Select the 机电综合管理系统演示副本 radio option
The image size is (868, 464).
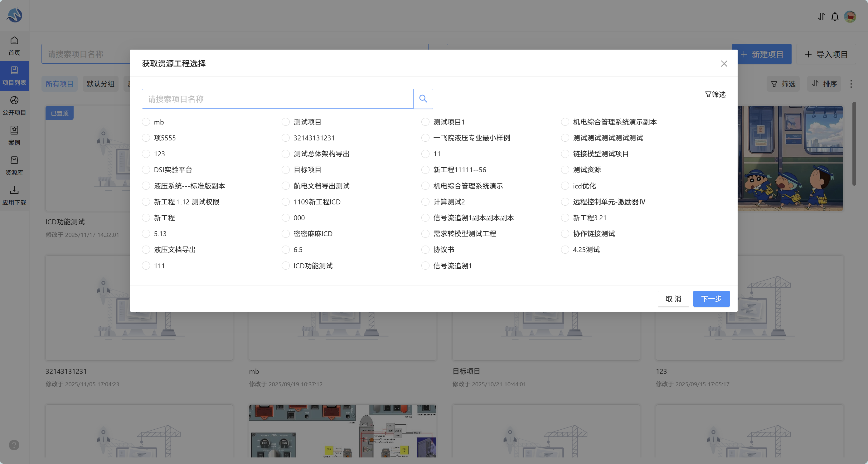(x=565, y=122)
